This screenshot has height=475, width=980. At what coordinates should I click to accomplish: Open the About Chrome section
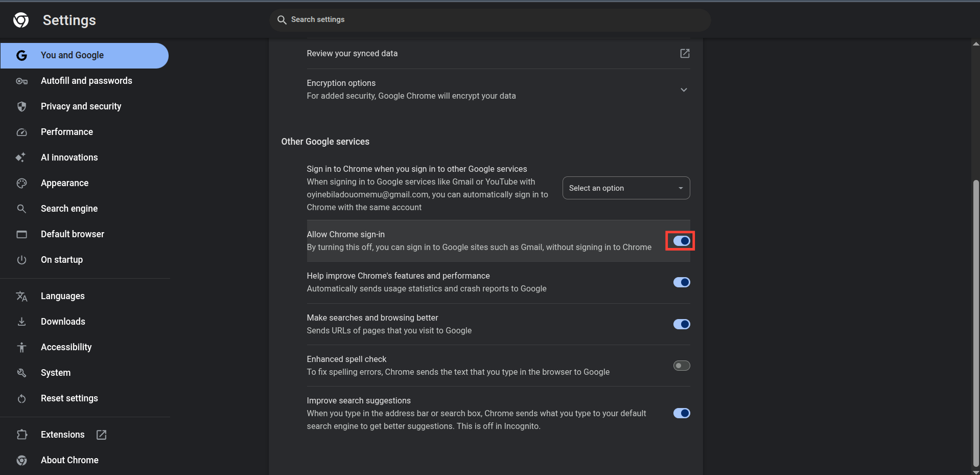pyautogui.click(x=69, y=460)
